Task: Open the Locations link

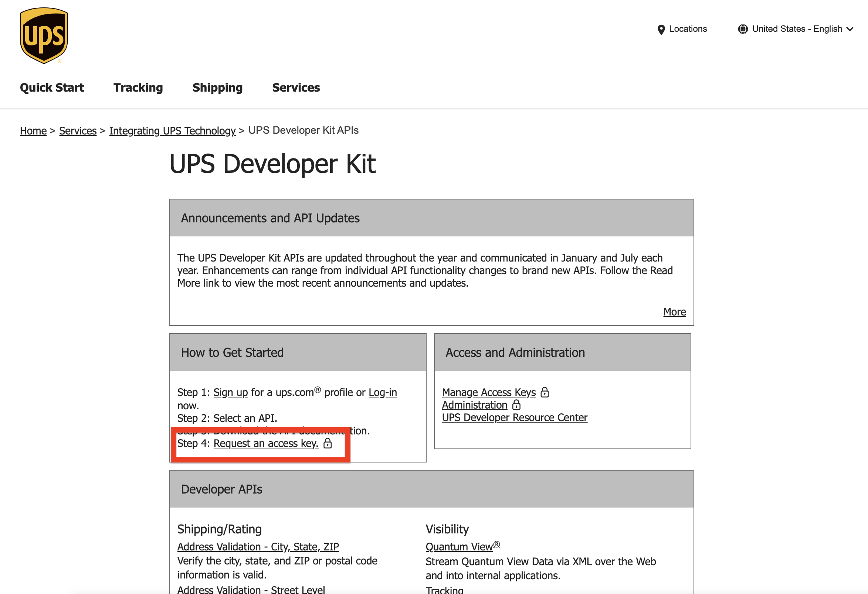Action: coord(688,29)
